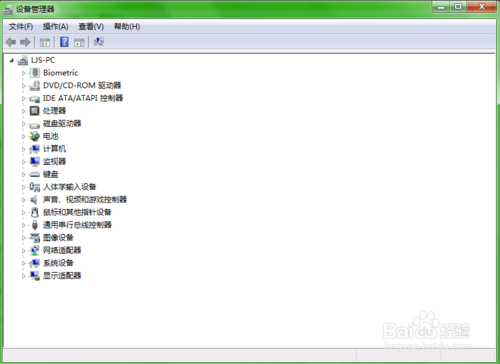Click the IDE ATA/ATAPI controller icon
The height and width of the screenshot is (364, 500).
pyautogui.click(x=35, y=99)
